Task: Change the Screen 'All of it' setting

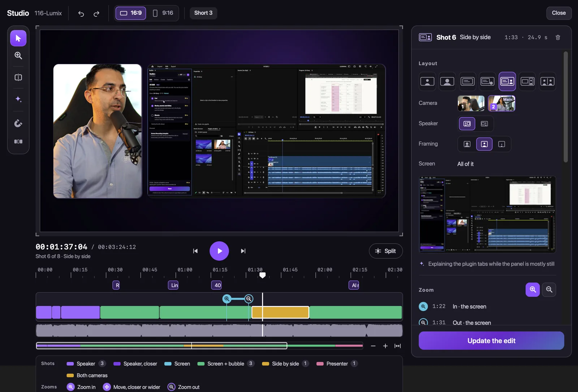Action: tap(465, 164)
